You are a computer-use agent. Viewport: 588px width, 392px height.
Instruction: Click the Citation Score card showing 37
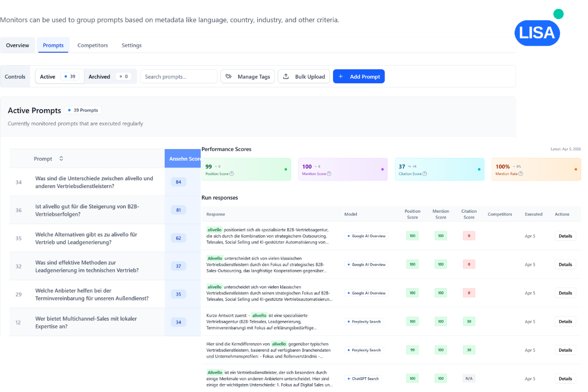[x=440, y=169]
